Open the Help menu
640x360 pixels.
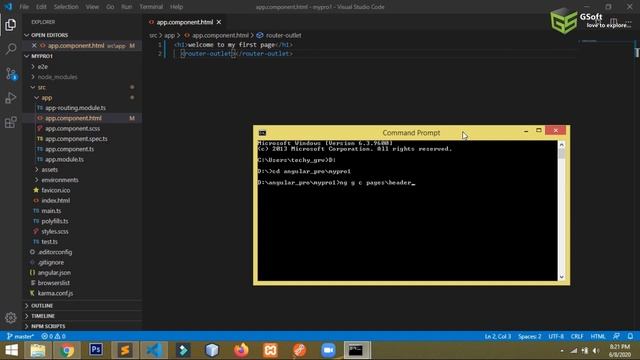176,7
